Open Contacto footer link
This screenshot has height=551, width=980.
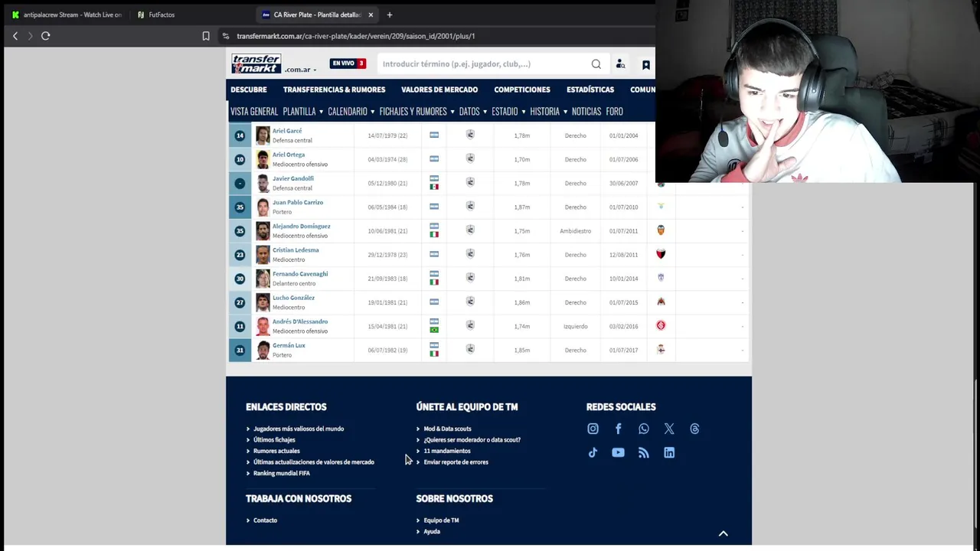click(x=265, y=520)
